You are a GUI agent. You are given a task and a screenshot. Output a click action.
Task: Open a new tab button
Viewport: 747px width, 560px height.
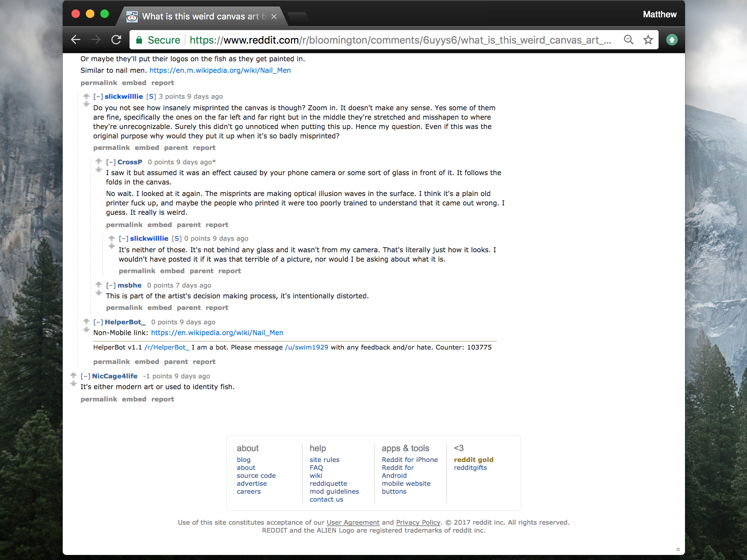(298, 17)
